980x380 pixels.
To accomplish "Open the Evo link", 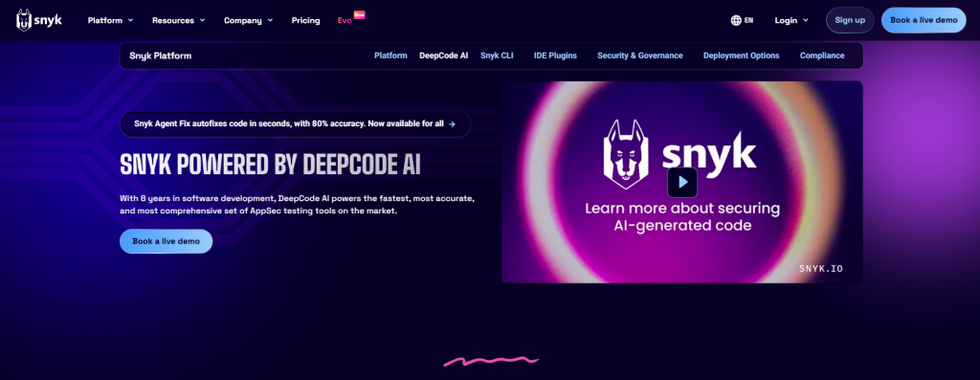I will [345, 21].
